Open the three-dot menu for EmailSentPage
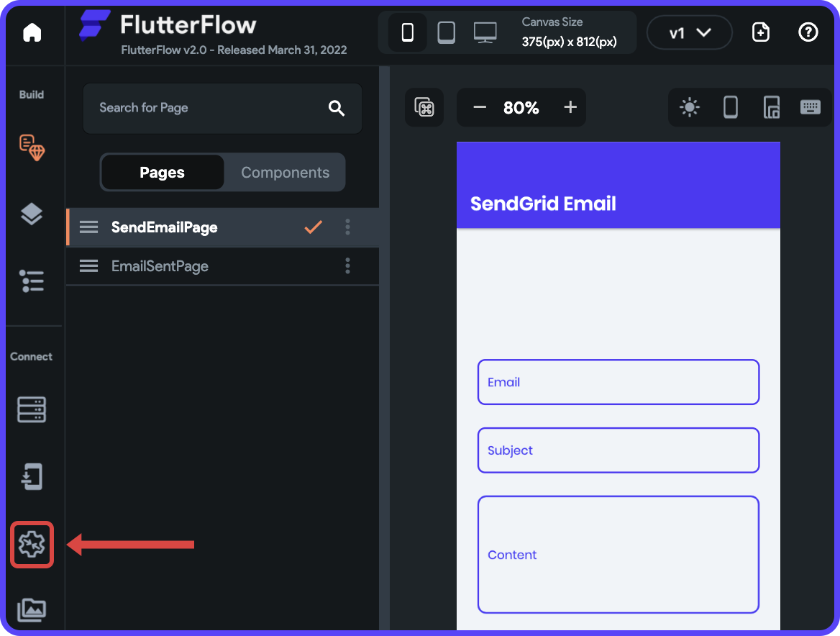Image resolution: width=840 pixels, height=636 pixels. pyautogui.click(x=347, y=266)
